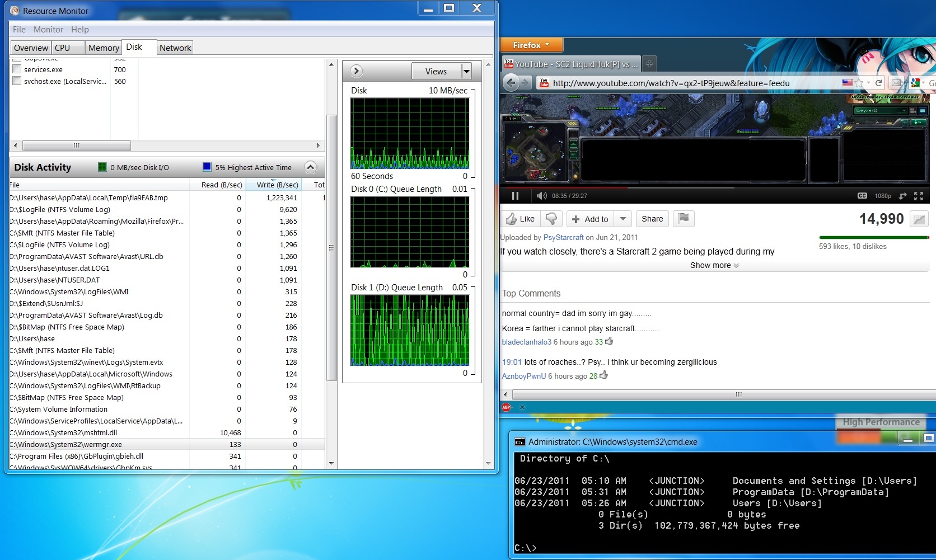Open uploader PsyStarcraft's channel link
The image size is (936, 560).
tap(563, 237)
